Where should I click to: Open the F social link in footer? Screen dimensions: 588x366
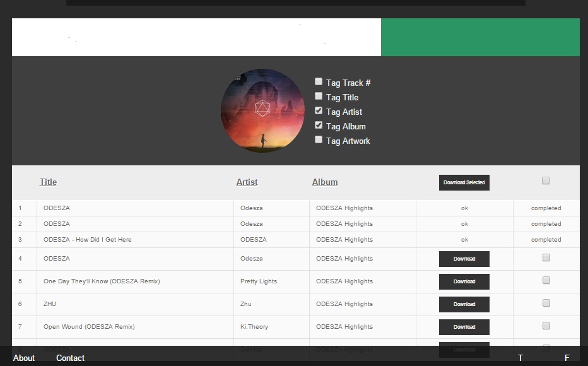[x=567, y=358]
